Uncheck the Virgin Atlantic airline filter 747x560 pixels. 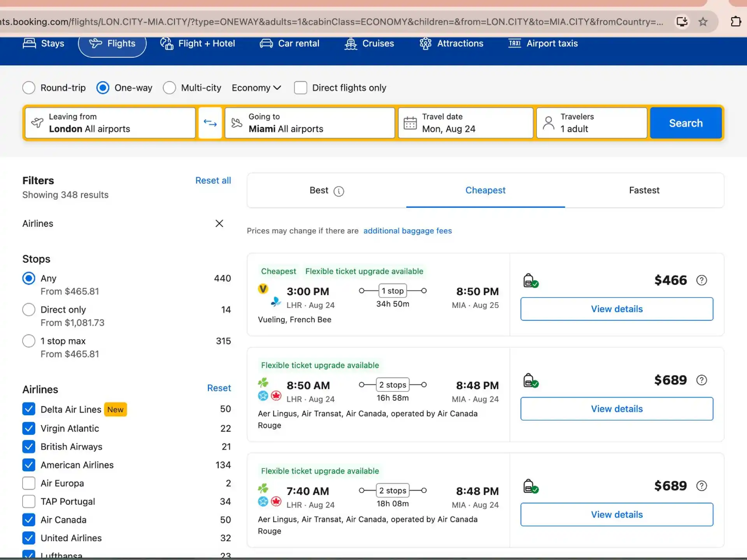pos(29,429)
